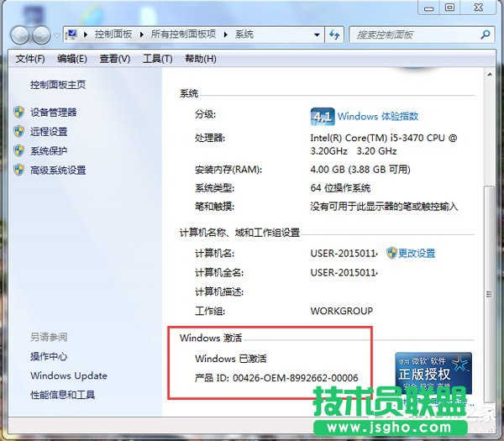The height and width of the screenshot is (441, 504).
Task: Click the 更改设置 link
Action: coord(417,254)
